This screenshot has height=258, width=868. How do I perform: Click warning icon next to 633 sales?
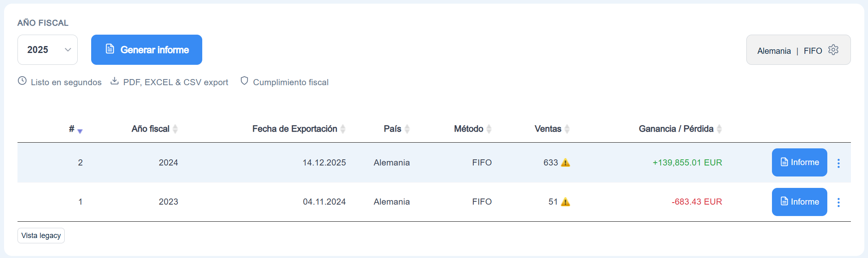click(x=565, y=163)
